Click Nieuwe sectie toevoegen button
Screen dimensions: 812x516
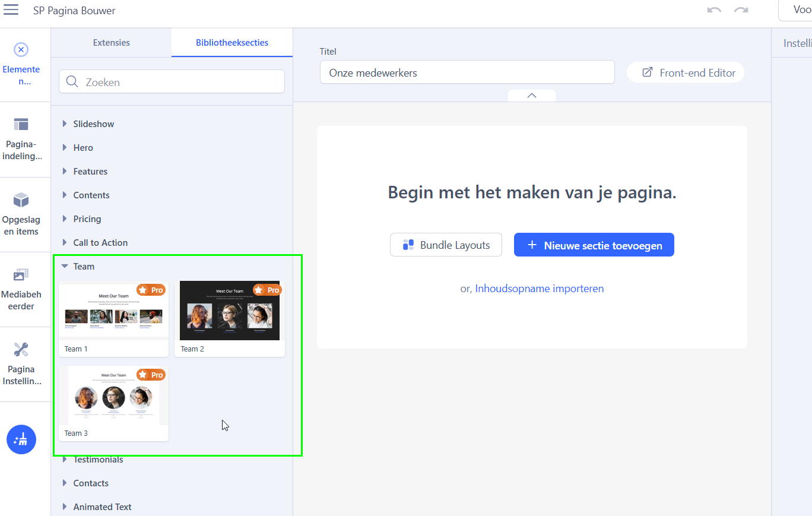point(594,245)
